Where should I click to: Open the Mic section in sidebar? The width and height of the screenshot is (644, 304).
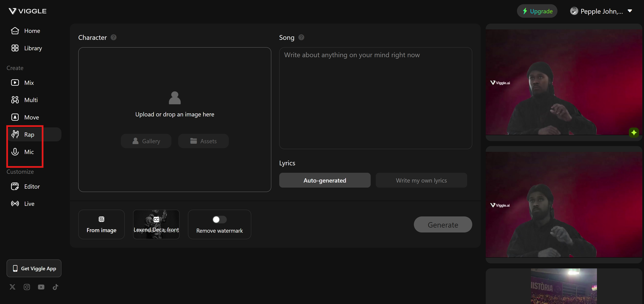pos(29,152)
